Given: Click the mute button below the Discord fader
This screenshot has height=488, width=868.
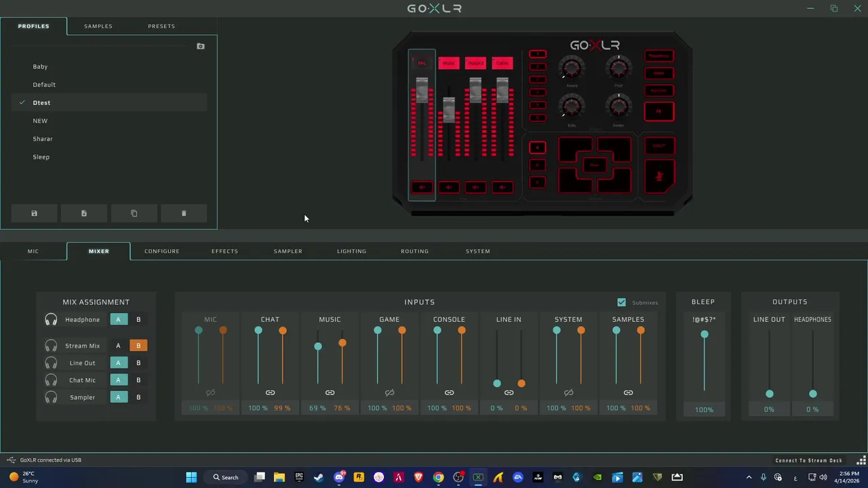Looking at the screenshot, I should (x=475, y=188).
